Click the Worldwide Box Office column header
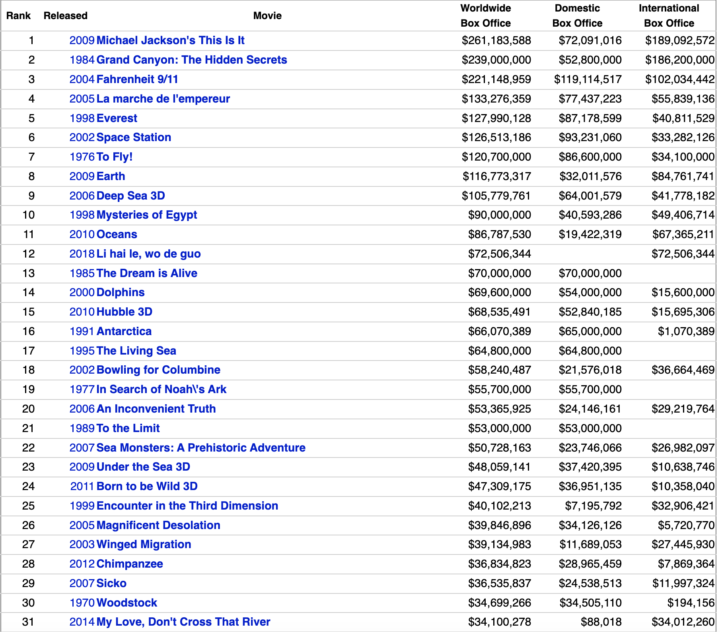Viewport: 720px width, 632px height. (x=486, y=16)
